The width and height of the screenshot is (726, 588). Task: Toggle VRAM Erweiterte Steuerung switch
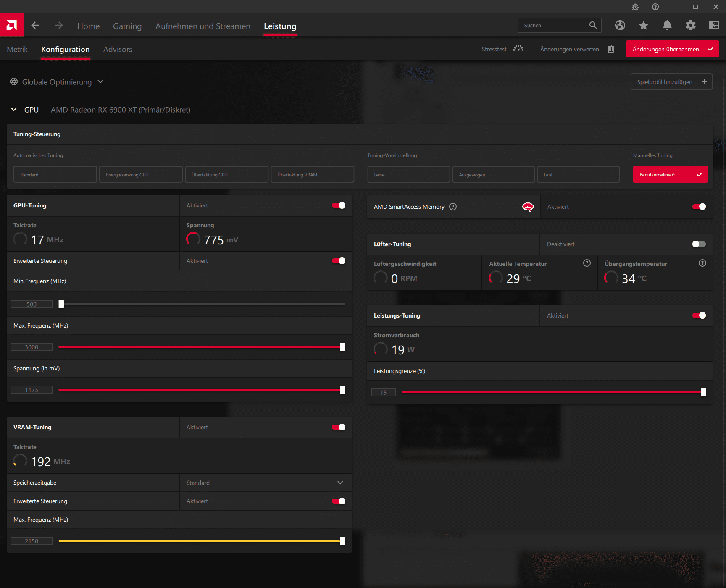(339, 501)
